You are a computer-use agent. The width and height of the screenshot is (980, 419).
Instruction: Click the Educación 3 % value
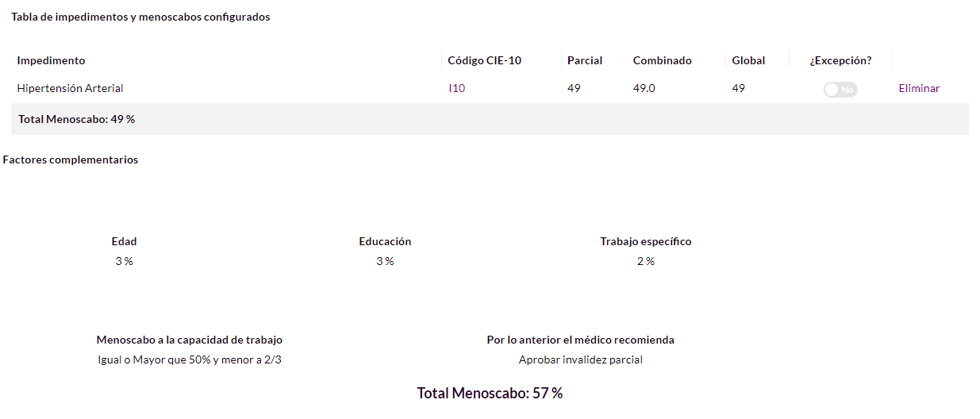385,261
